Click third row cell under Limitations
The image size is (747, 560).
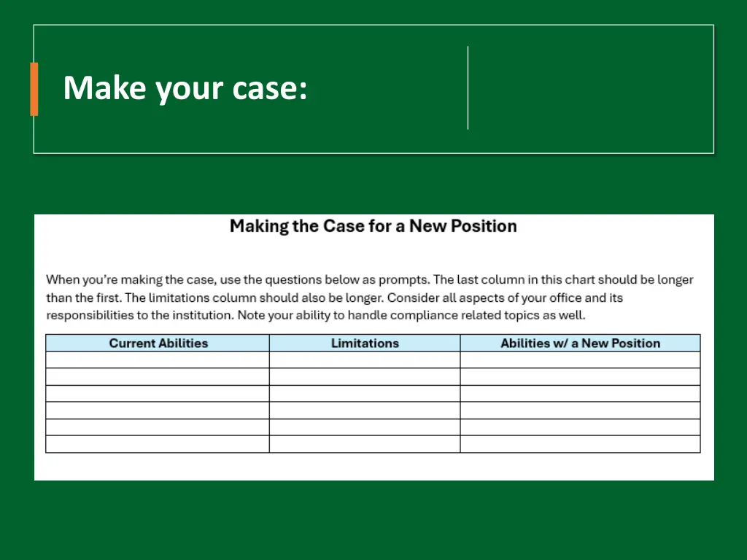tap(365, 393)
